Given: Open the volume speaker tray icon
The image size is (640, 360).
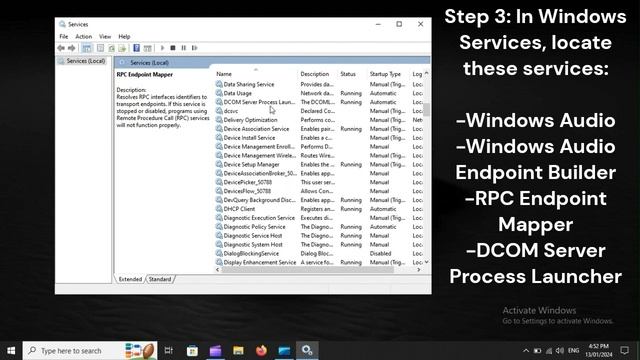Looking at the screenshot, I should 560,351.
